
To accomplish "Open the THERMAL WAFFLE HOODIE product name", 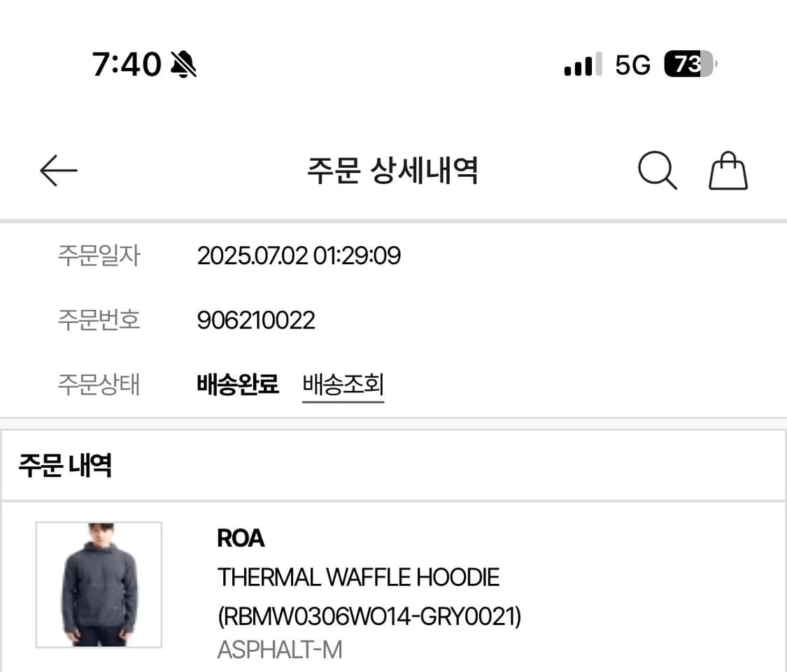I will coord(359,578).
